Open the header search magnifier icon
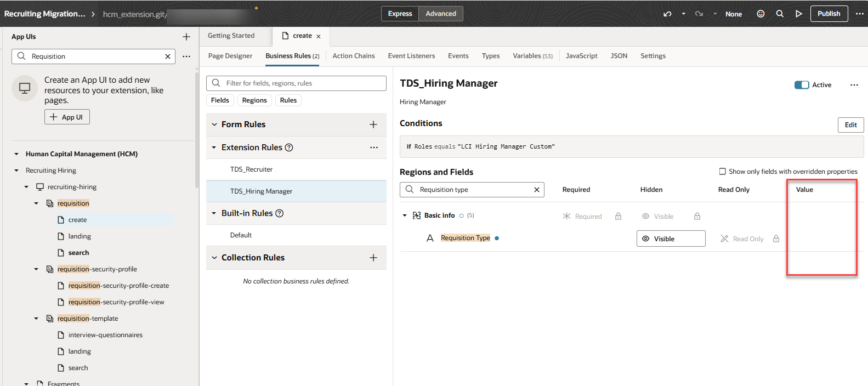Screen dimensions: 868x386 pos(780,14)
